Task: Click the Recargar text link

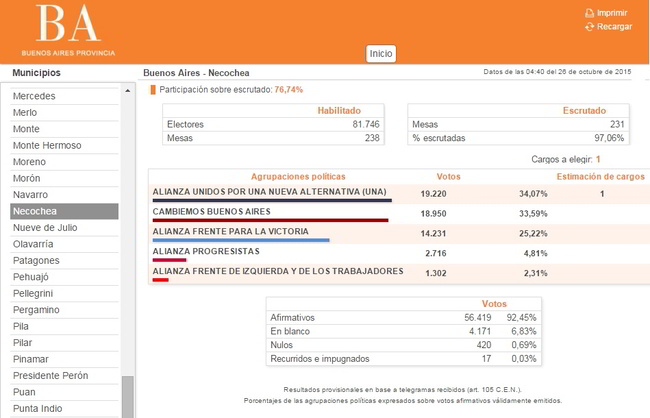Action: (x=614, y=27)
